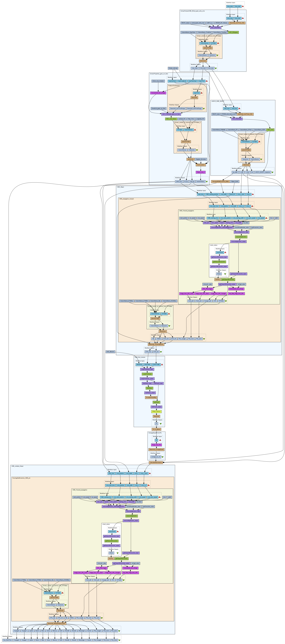Select the Flatten_List_4 node
This screenshot has height=644, width=285.
tap(201, 172)
